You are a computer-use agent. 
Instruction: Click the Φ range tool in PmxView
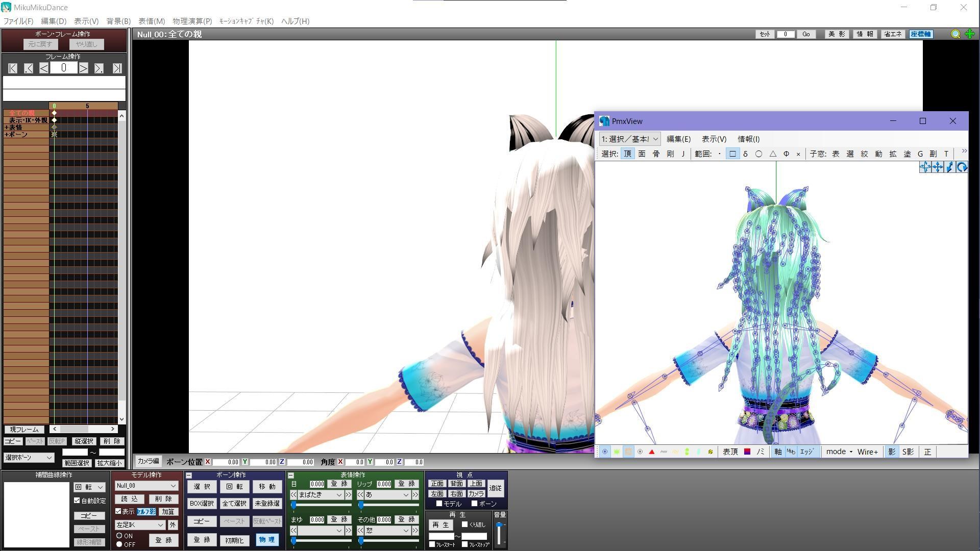[786, 154]
